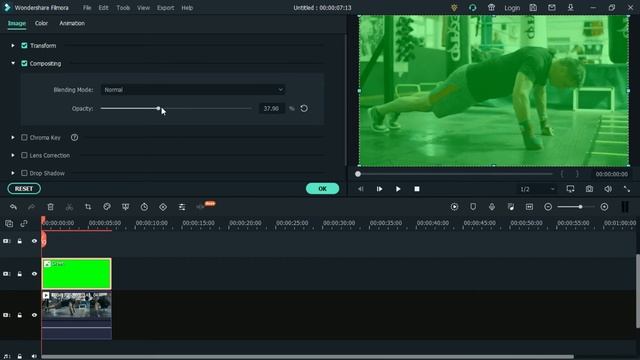
Task: Click the Login link
Action: pyautogui.click(x=512, y=8)
